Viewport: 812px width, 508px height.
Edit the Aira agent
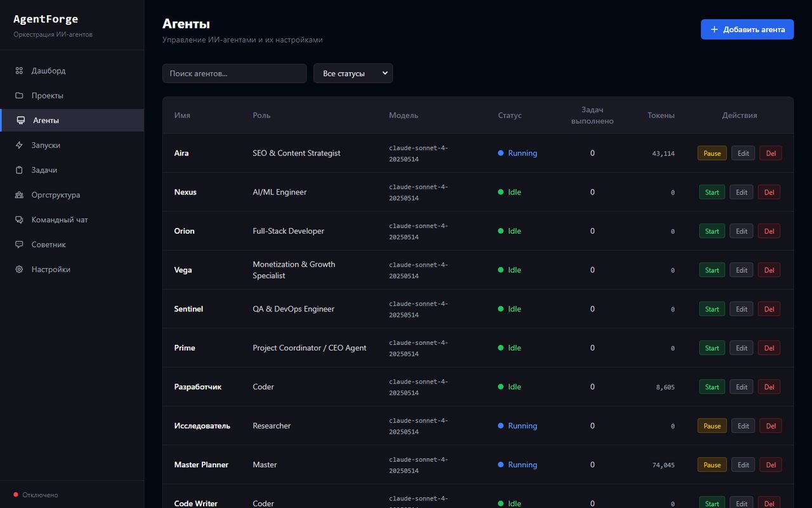pos(743,153)
